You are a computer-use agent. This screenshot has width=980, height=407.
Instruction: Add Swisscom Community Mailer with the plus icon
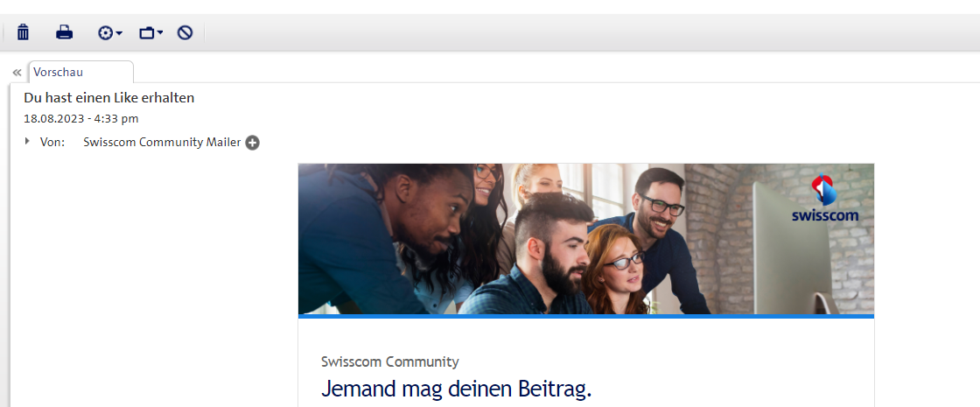(252, 144)
